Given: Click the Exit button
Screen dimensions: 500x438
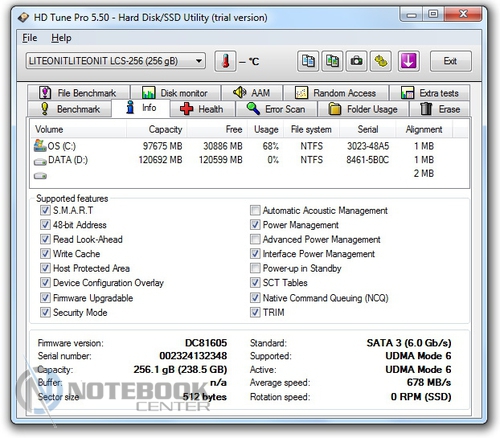Looking at the screenshot, I should 450,61.
